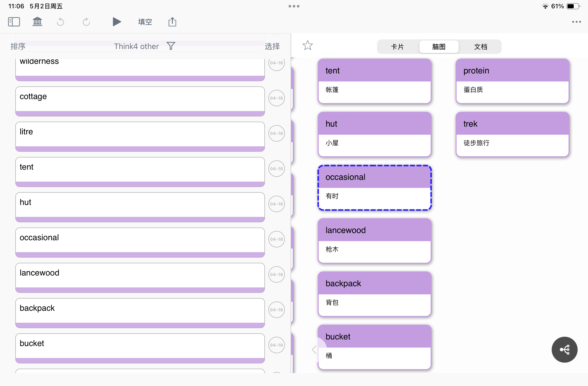
Task: Tap the 帐篷 definition text
Action: tap(332, 90)
